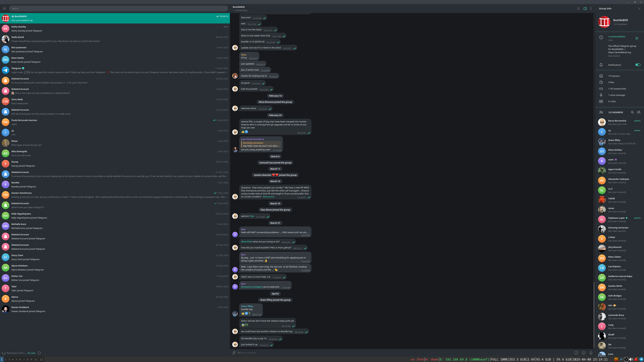644x362 pixels.
Task: Close the Group Info panel
Action: click(639, 9)
